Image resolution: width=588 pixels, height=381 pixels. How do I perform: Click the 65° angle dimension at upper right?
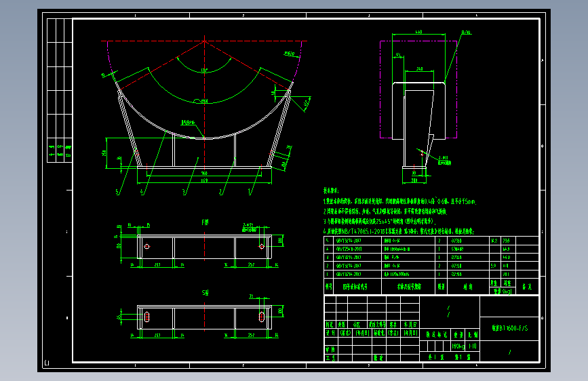(x=307, y=102)
